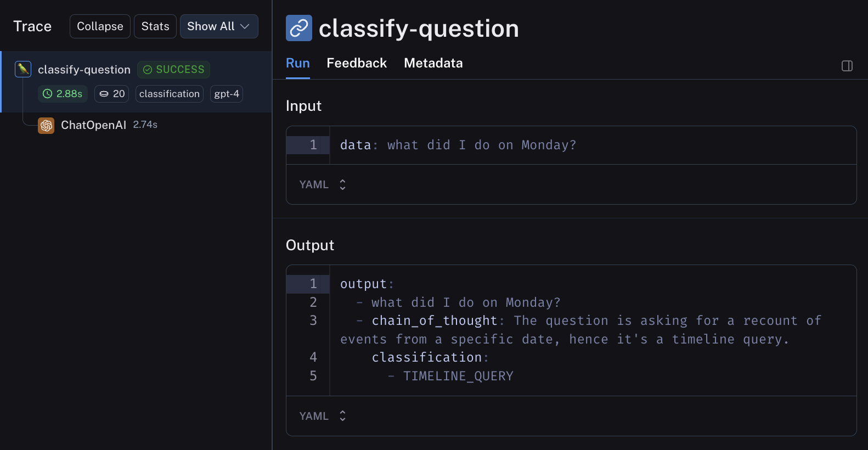Viewport: 868px width, 450px height.
Task: Select the ChatOpenAI child run
Action: tap(94, 125)
